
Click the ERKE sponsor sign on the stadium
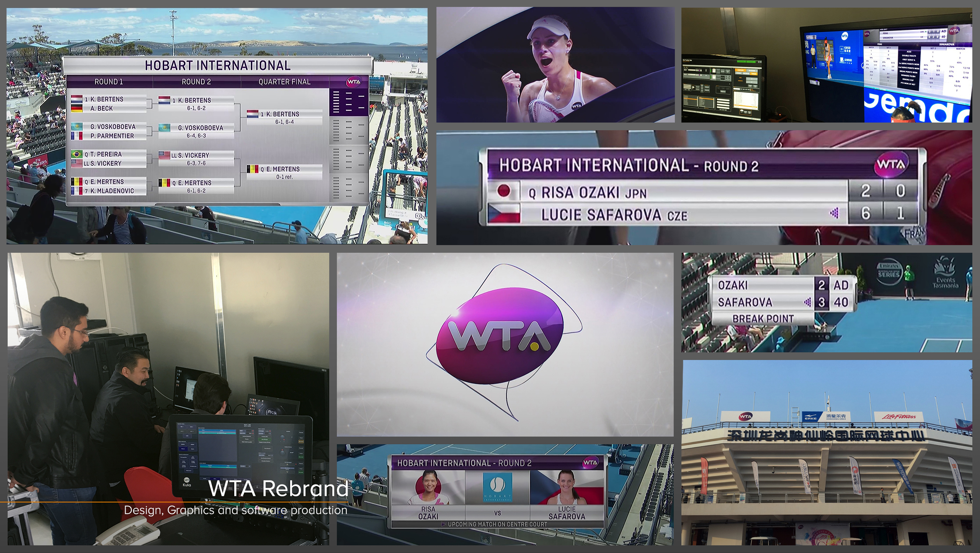[826, 417]
